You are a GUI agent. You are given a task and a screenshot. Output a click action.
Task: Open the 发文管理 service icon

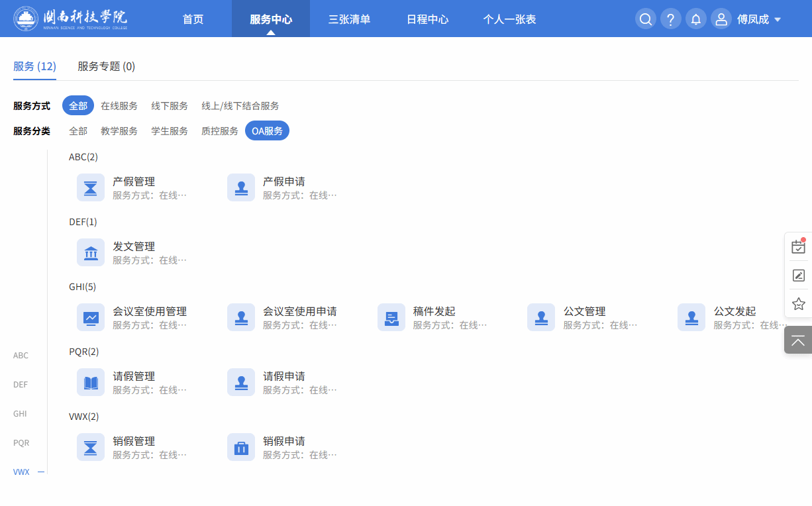pyautogui.click(x=91, y=252)
